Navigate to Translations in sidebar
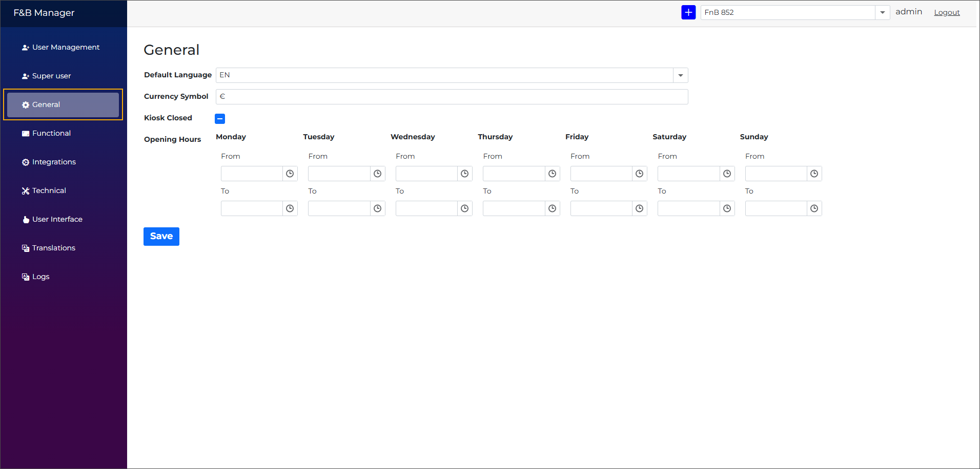This screenshot has height=469, width=980. [x=53, y=248]
